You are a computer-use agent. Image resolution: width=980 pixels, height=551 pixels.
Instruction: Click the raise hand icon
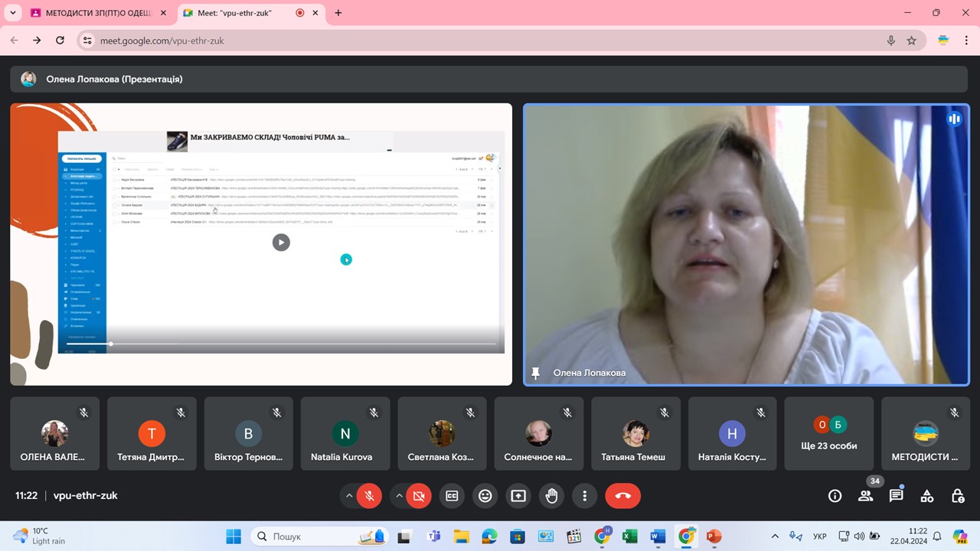point(551,496)
